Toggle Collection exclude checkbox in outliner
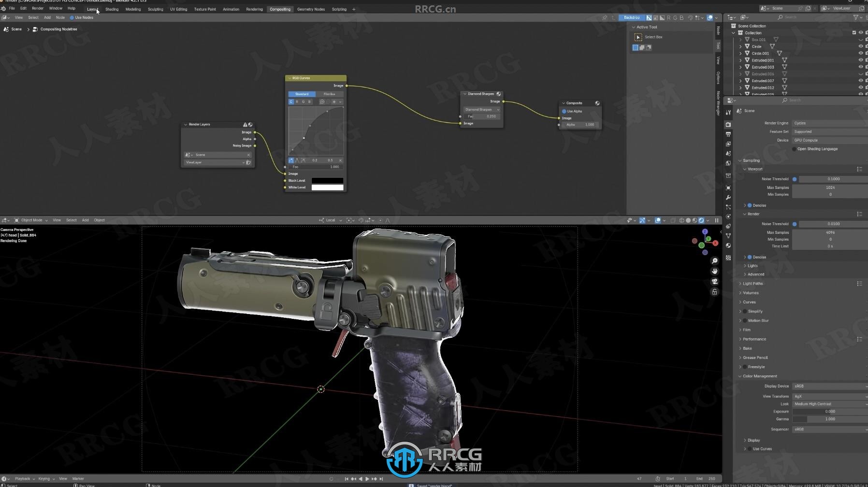The image size is (868, 487). (854, 33)
